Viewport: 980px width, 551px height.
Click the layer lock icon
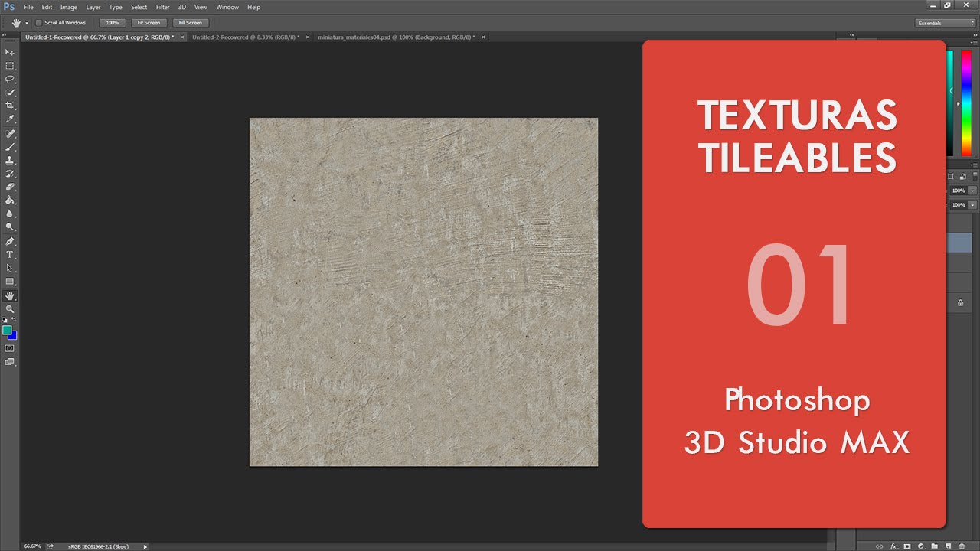pos(961,303)
